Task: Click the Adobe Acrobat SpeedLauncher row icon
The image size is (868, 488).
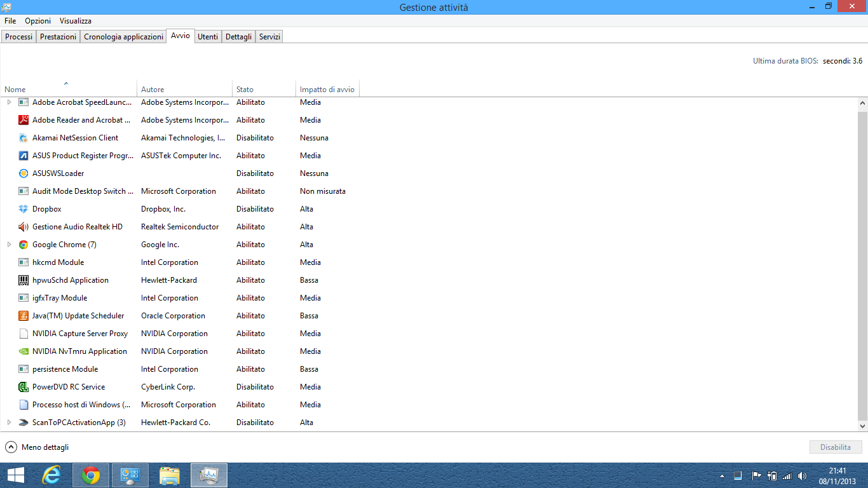Action: (x=24, y=102)
